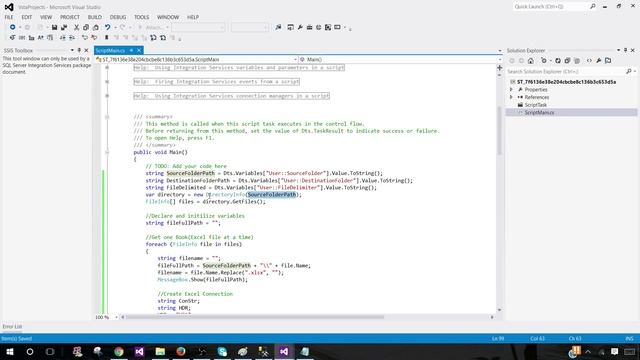The height and width of the screenshot is (360, 640).
Task: Click the Find in Files toolbar icon
Action: click(x=278, y=27)
